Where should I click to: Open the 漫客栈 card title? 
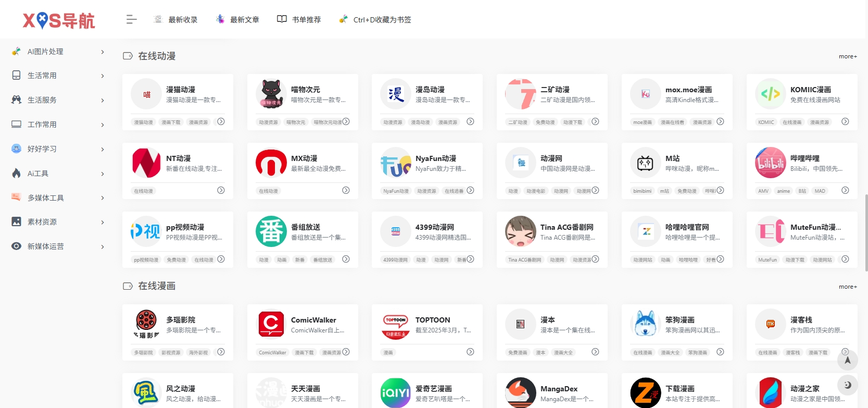coord(801,320)
